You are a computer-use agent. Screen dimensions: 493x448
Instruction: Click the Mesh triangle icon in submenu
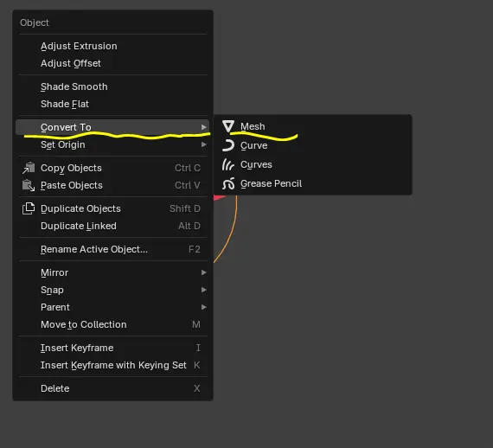(x=228, y=126)
